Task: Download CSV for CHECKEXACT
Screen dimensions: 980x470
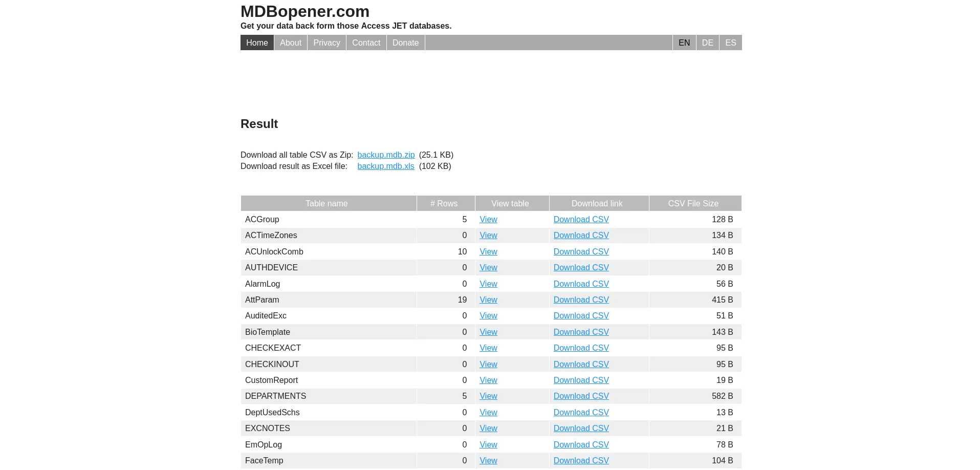Action: pos(581,348)
